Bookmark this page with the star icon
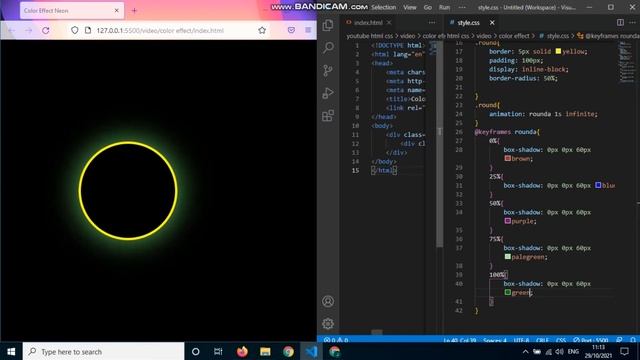 (262, 30)
